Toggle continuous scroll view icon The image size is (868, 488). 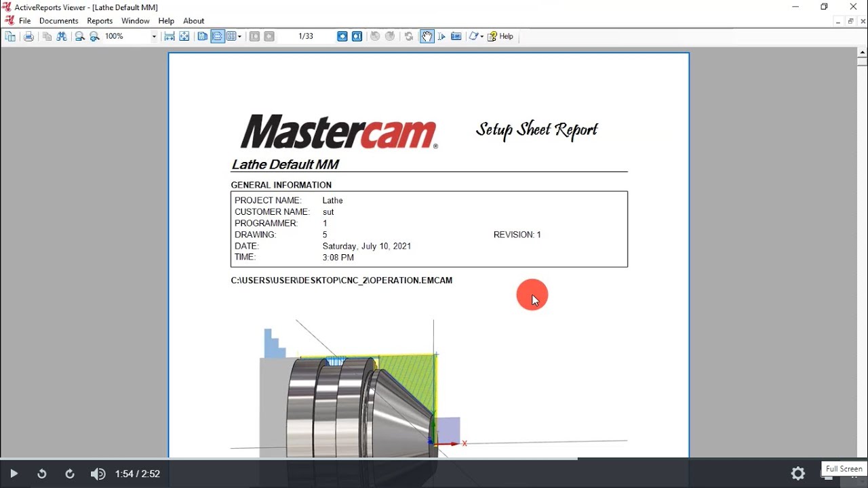[x=218, y=37]
